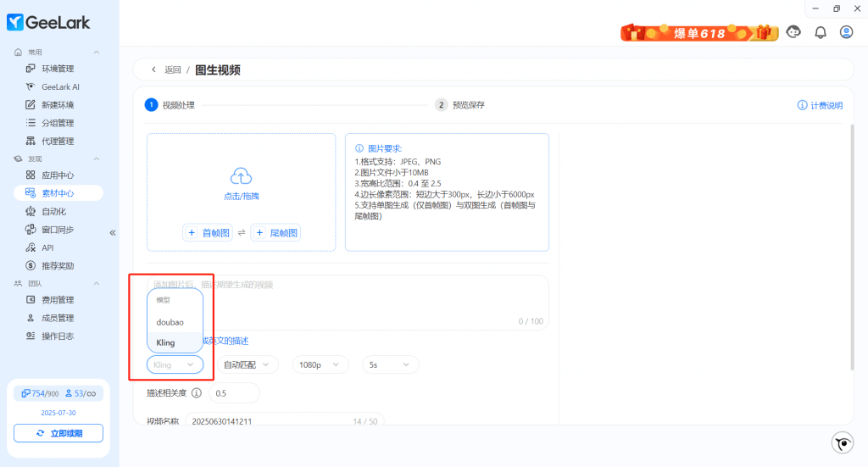Open the notification bell
This screenshot has height=467, width=868.
820,32
